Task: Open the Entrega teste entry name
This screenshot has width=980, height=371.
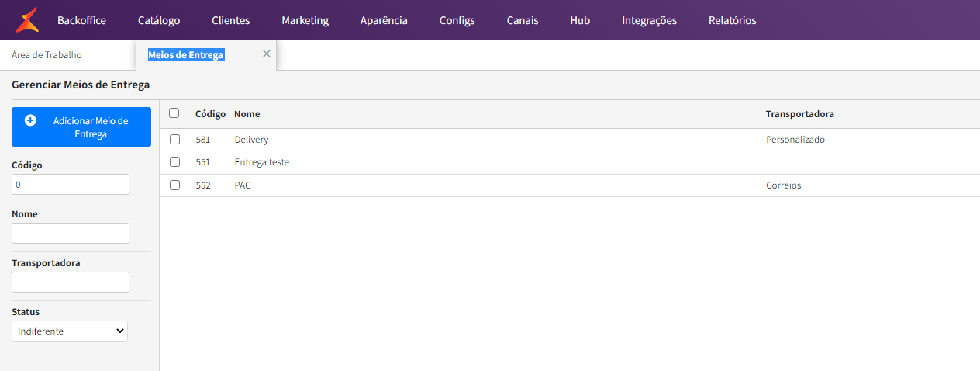Action: click(x=262, y=162)
